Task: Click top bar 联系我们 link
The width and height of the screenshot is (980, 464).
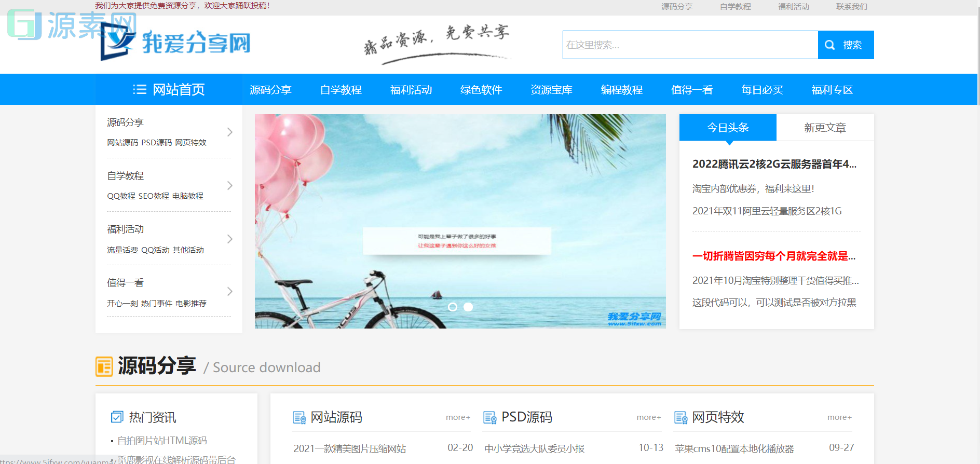Action: [852, 7]
